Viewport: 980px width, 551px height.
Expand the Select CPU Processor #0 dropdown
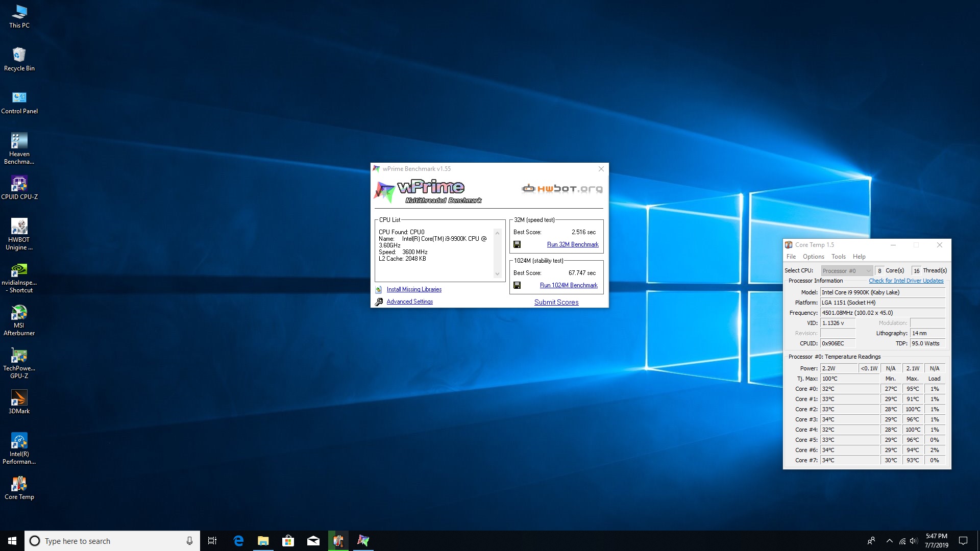click(x=847, y=271)
